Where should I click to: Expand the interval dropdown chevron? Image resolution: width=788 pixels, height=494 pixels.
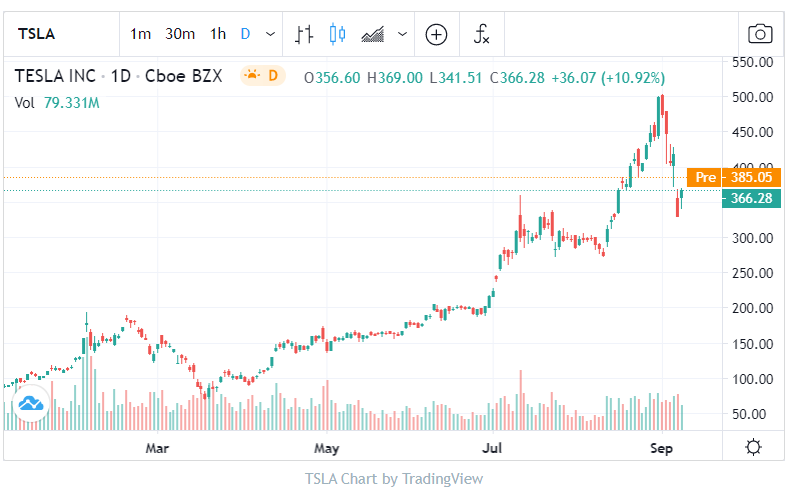click(x=270, y=34)
